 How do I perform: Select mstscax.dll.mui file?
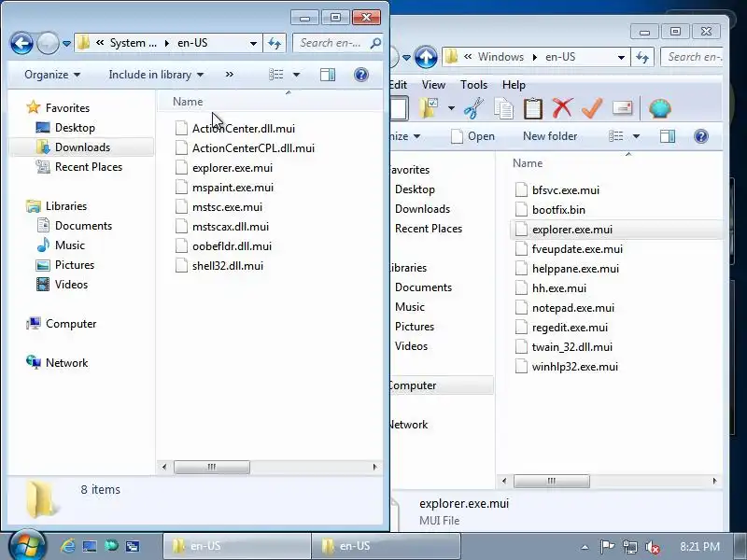pyautogui.click(x=230, y=227)
